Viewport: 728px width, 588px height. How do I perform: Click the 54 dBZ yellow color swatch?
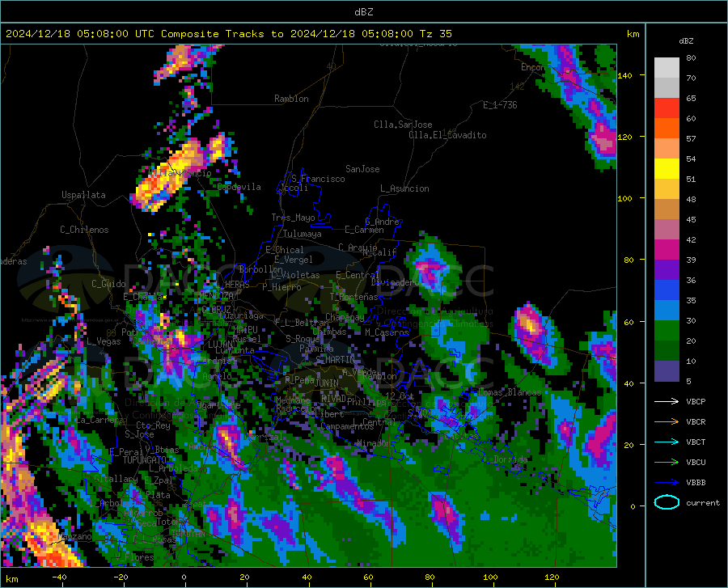(667, 169)
